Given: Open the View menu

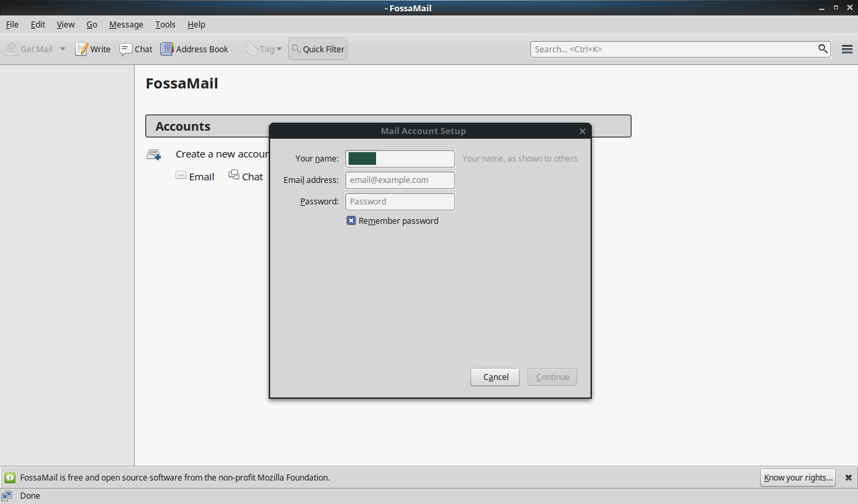Looking at the screenshot, I should tap(66, 24).
